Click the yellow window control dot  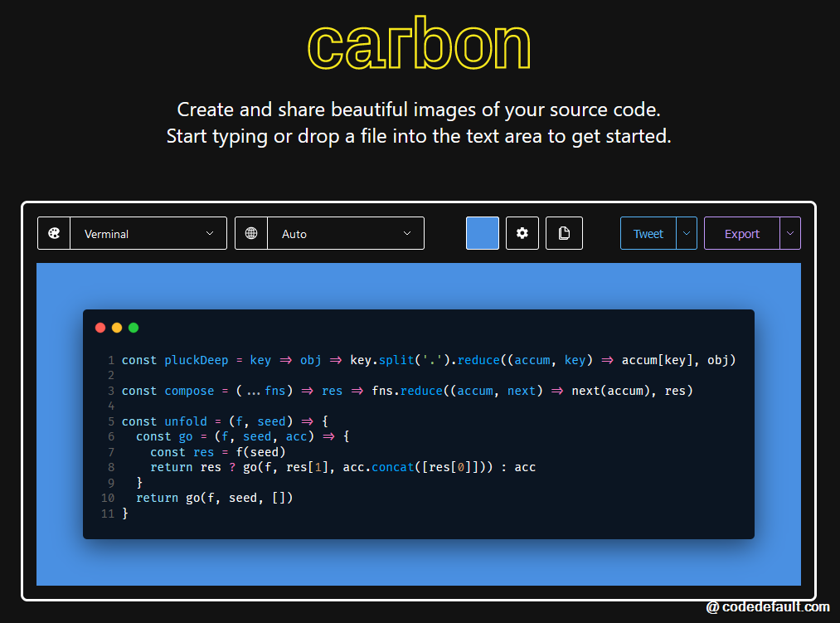pyautogui.click(x=117, y=328)
